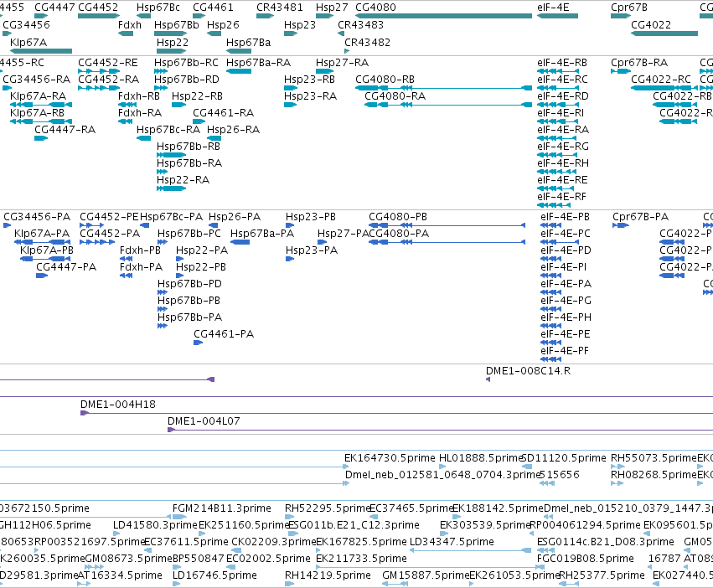This screenshot has width=713, height=588.
Task: Select the CG4080-RA transcript label
Action: pyautogui.click(x=395, y=96)
